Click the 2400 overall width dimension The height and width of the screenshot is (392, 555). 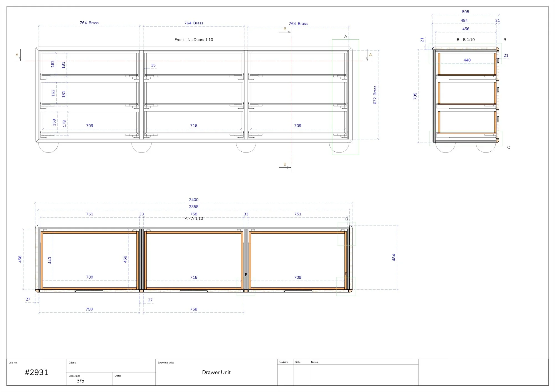[x=194, y=200]
